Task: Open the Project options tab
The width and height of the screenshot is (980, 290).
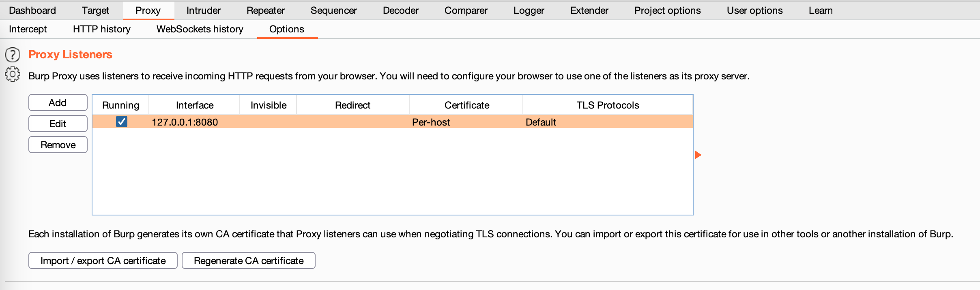Action: pyautogui.click(x=668, y=11)
